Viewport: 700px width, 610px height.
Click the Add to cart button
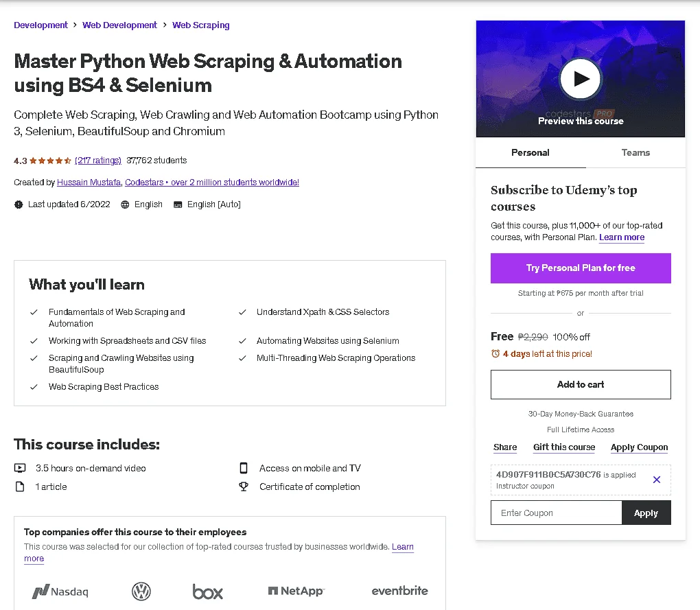[x=581, y=385]
